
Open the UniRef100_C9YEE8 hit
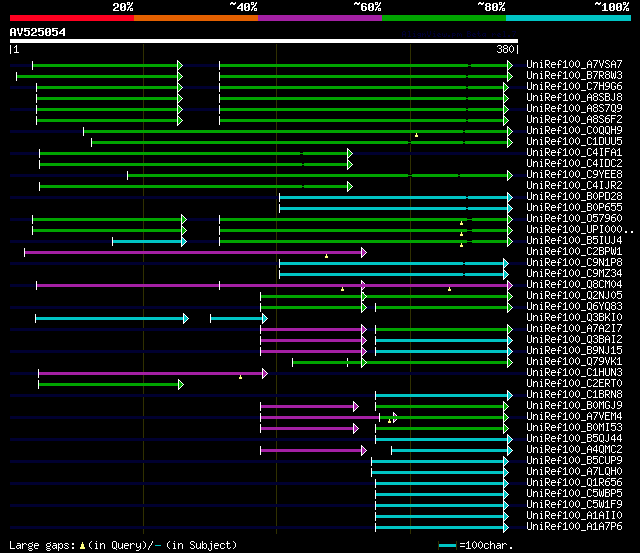point(574,175)
